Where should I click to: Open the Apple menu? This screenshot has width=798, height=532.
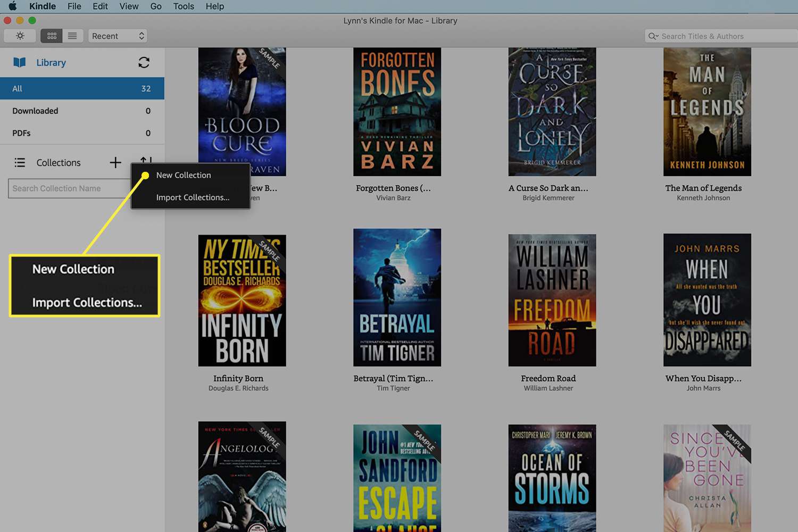(x=13, y=6)
